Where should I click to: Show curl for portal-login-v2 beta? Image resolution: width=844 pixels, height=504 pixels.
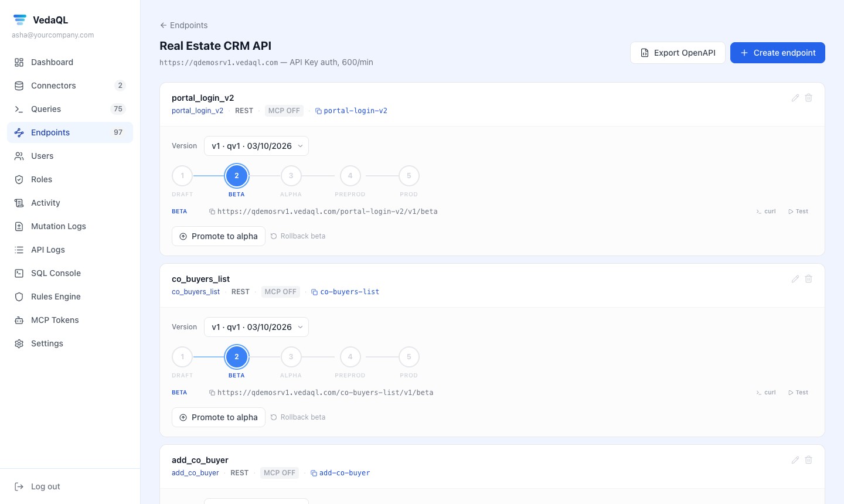click(x=766, y=212)
